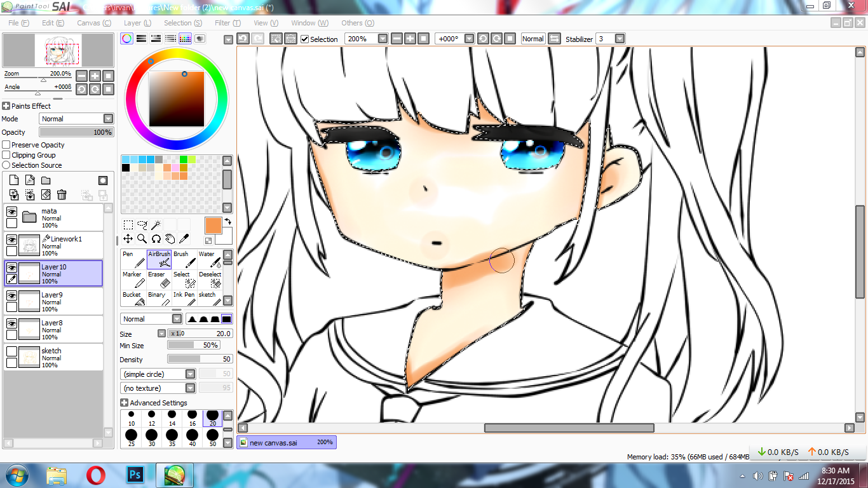
Task: Pick the rectangular selection tool
Action: [x=128, y=224]
